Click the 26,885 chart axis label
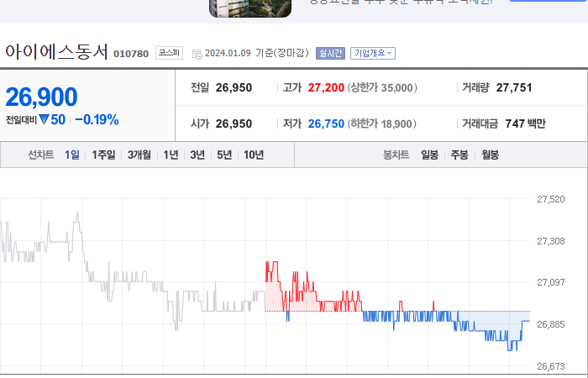 (550, 324)
